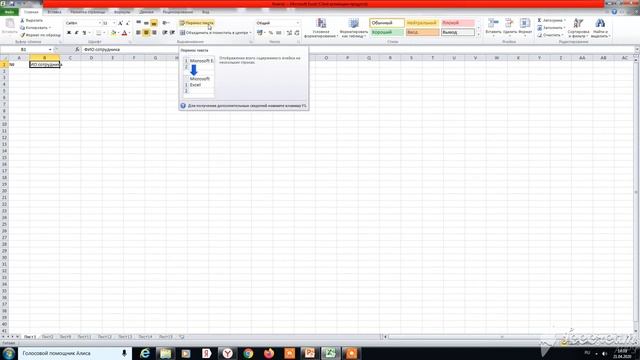Apply the Вывод cell style
This screenshot has height=360, width=640.
pos(458,32)
